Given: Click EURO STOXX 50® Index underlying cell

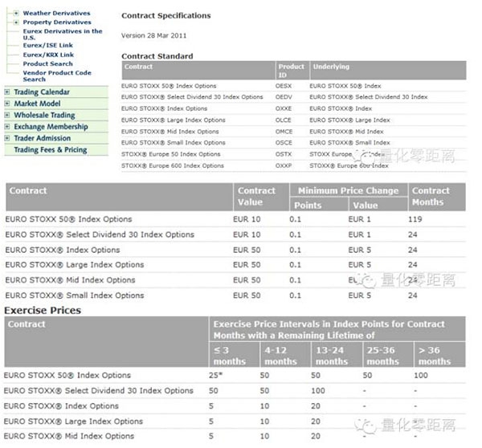Looking at the screenshot, I should point(345,86).
